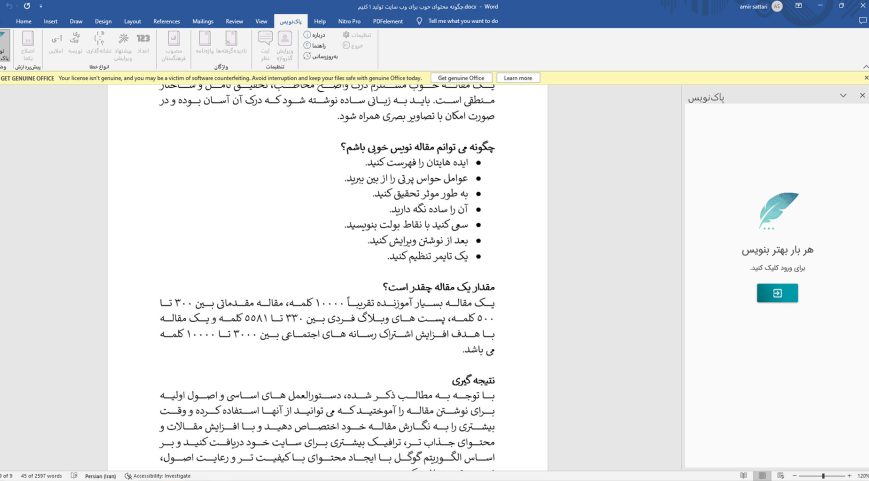
Task: Open the Review tab
Action: 234,21
